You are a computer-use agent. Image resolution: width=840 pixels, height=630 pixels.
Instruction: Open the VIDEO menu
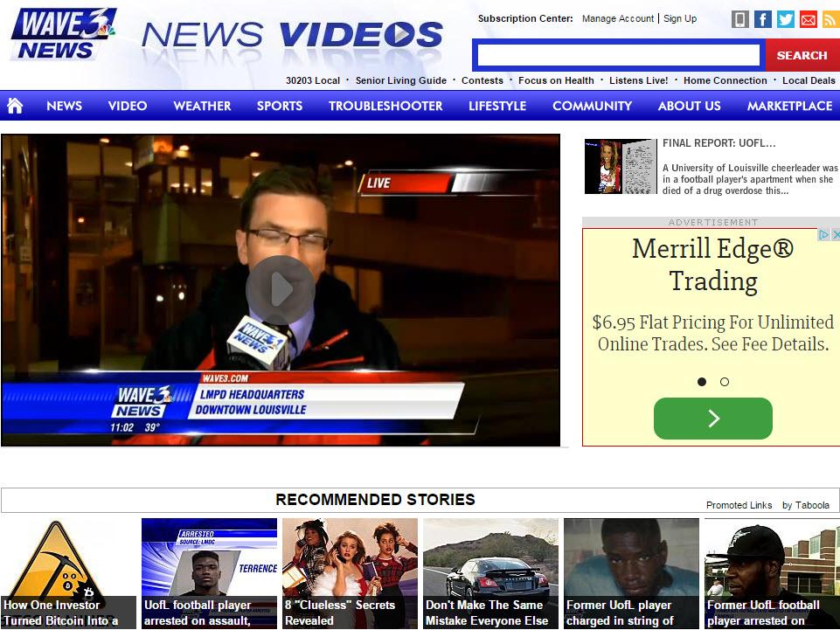tap(128, 106)
